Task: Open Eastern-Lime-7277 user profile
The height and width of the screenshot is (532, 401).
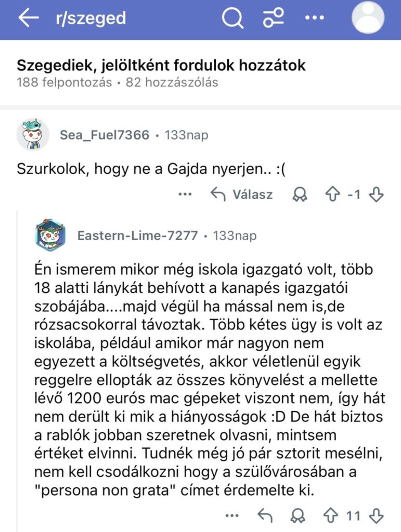Action: pyautogui.click(x=137, y=236)
